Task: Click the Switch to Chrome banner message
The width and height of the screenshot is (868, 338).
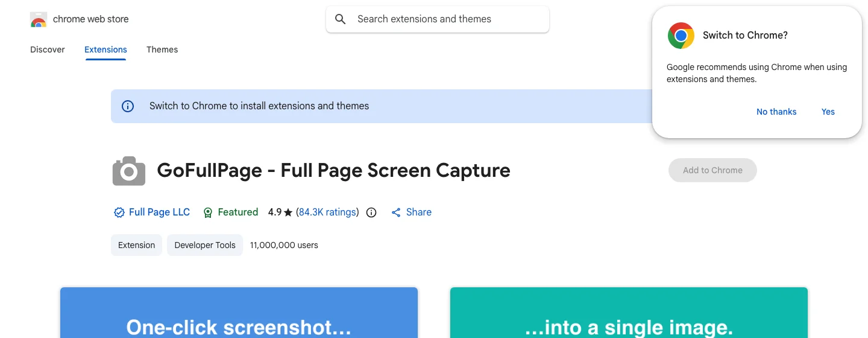Action: pos(259,106)
